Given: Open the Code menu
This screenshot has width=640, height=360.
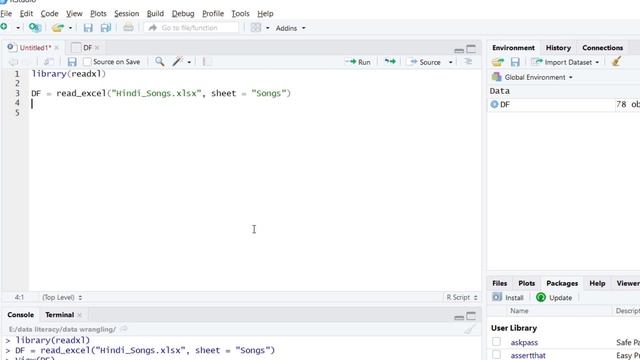Looking at the screenshot, I should pos(49,13).
